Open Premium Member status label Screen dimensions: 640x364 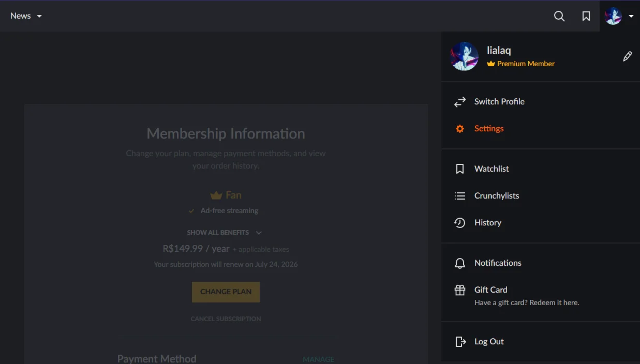point(525,64)
